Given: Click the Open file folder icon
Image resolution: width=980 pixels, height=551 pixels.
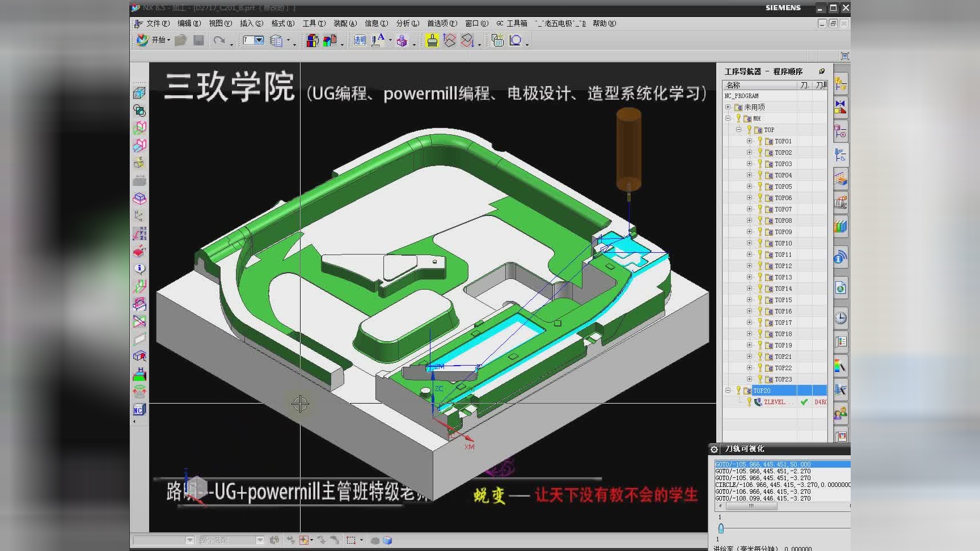Looking at the screenshot, I should point(181,40).
